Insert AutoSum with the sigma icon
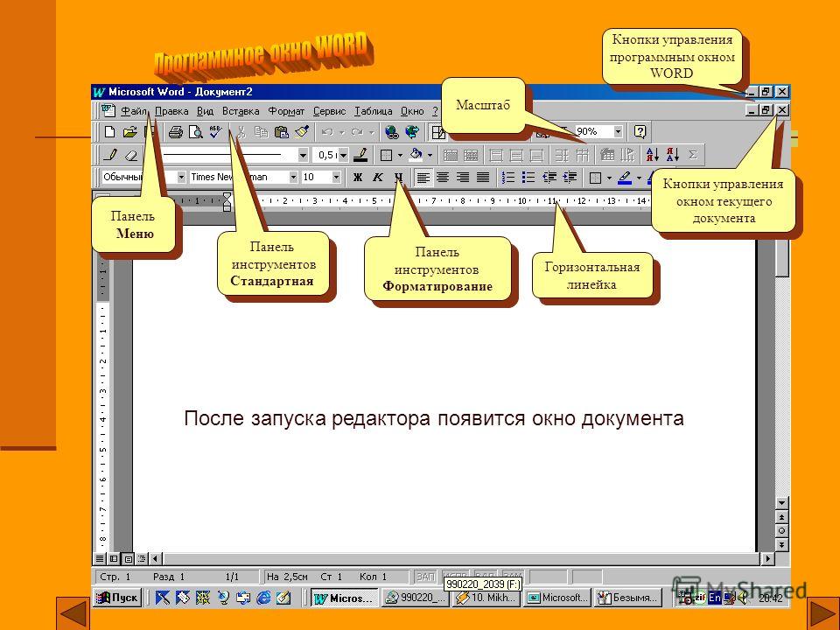 click(x=693, y=155)
